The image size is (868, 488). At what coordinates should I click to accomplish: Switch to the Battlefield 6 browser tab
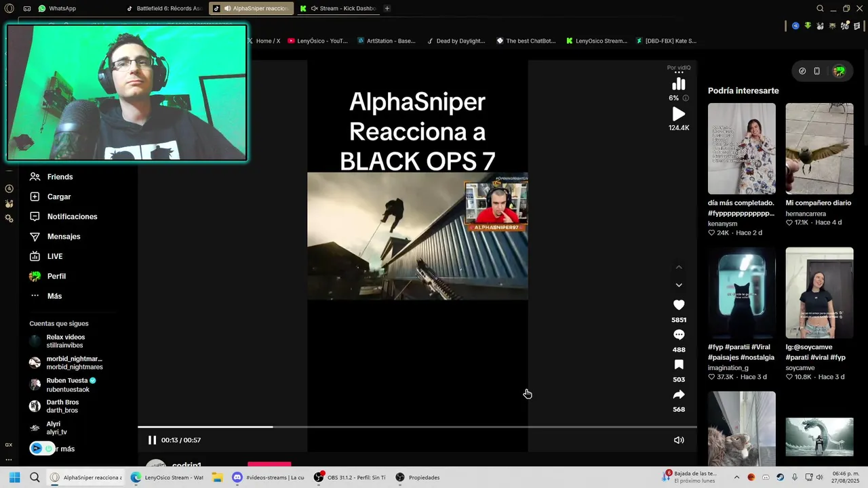click(x=163, y=9)
